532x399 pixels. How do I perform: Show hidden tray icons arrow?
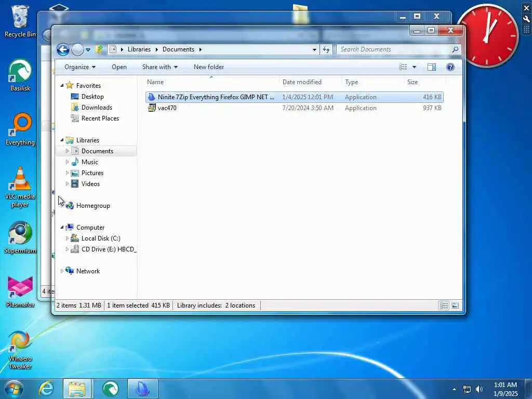454,389
